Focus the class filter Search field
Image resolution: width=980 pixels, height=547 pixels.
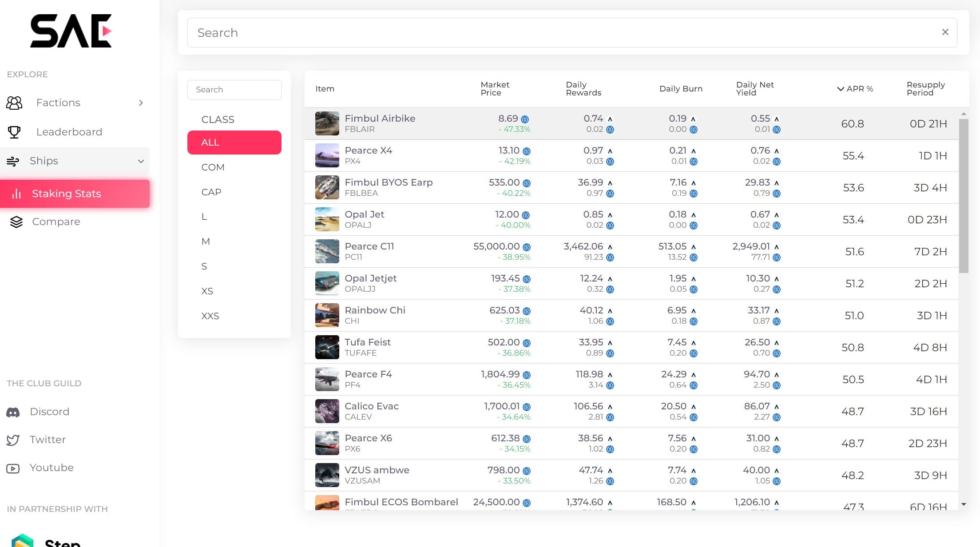pyautogui.click(x=234, y=90)
